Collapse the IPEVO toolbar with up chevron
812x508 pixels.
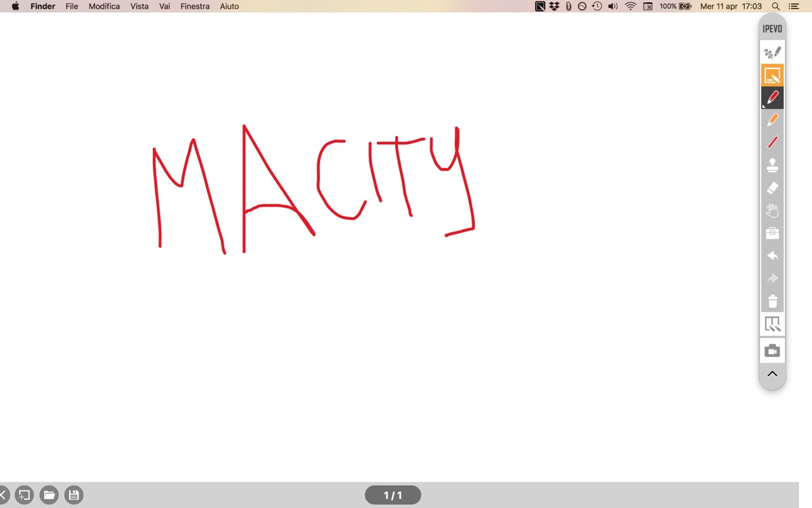(772, 374)
